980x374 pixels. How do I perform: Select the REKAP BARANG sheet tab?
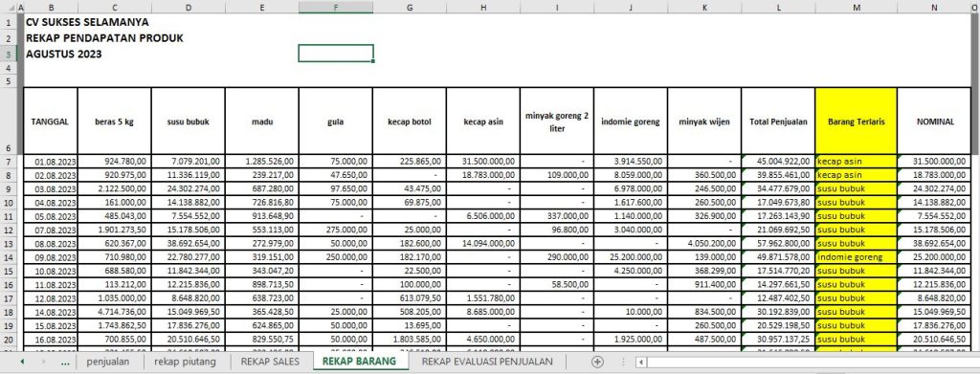click(x=360, y=362)
